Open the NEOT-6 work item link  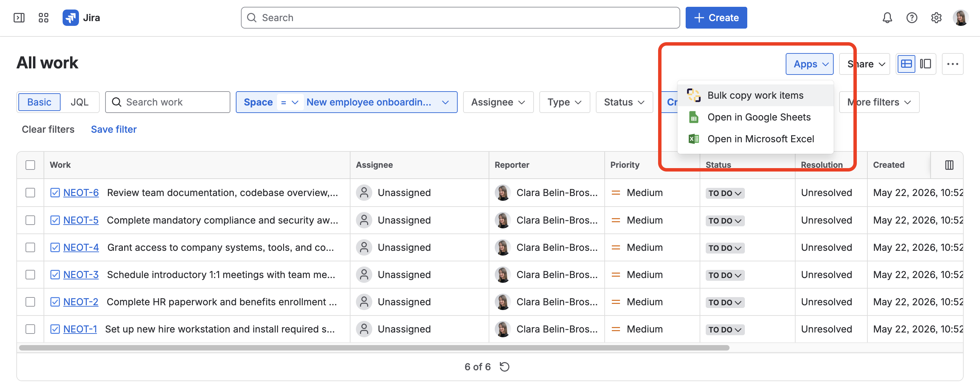pyautogui.click(x=81, y=193)
